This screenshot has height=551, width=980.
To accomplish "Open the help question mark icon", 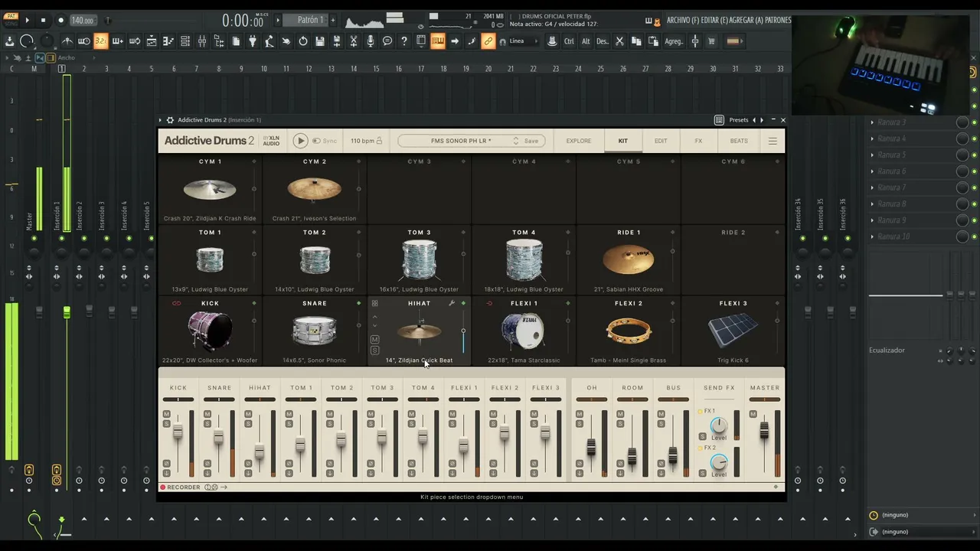I will point(404,41).
